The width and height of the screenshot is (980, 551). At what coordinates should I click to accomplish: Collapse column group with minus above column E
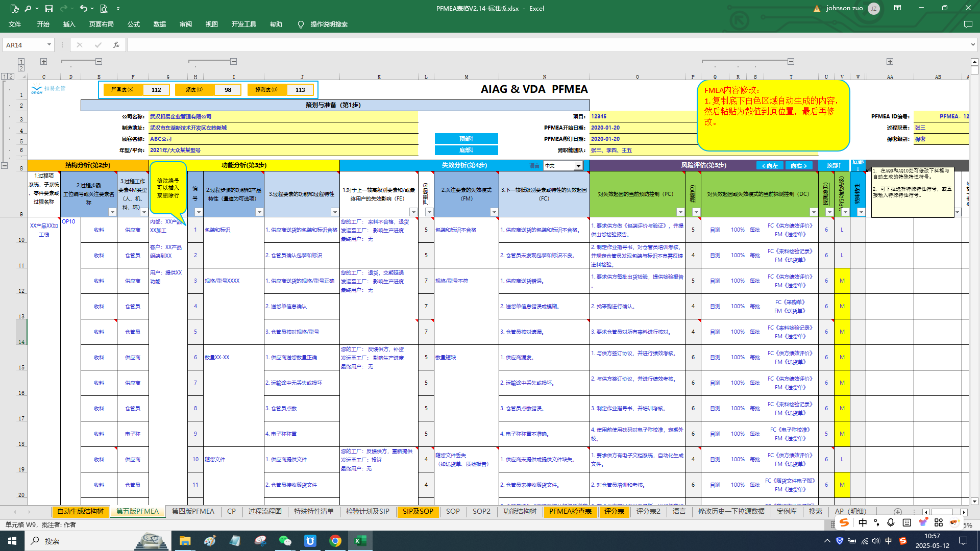99,62
